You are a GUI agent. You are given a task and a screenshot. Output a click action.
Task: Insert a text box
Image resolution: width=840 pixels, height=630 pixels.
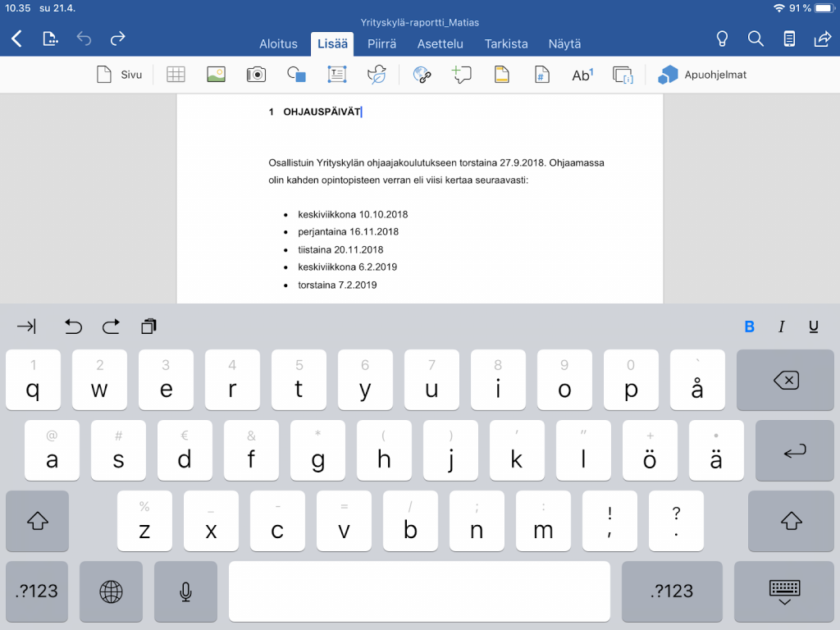point(337,75)
